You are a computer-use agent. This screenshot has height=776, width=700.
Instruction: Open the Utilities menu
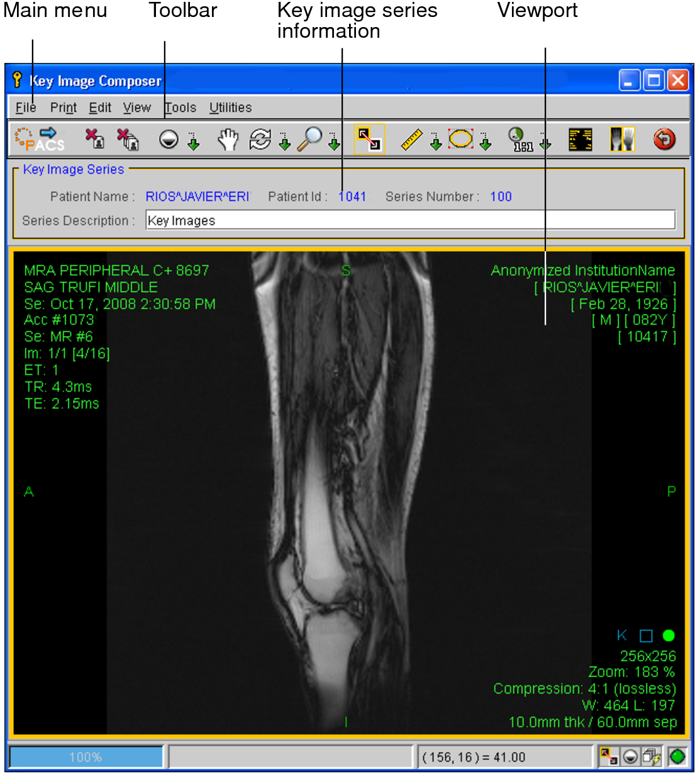(x=230, y=108)
